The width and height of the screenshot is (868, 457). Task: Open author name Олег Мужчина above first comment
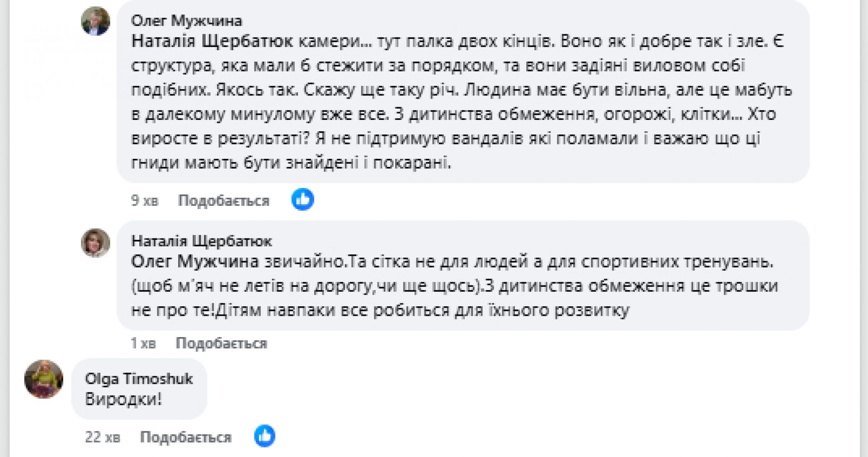(186, 21)
